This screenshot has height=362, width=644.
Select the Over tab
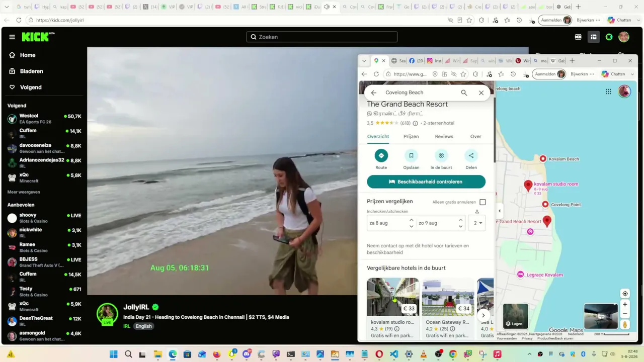click(x=475, y=137)
